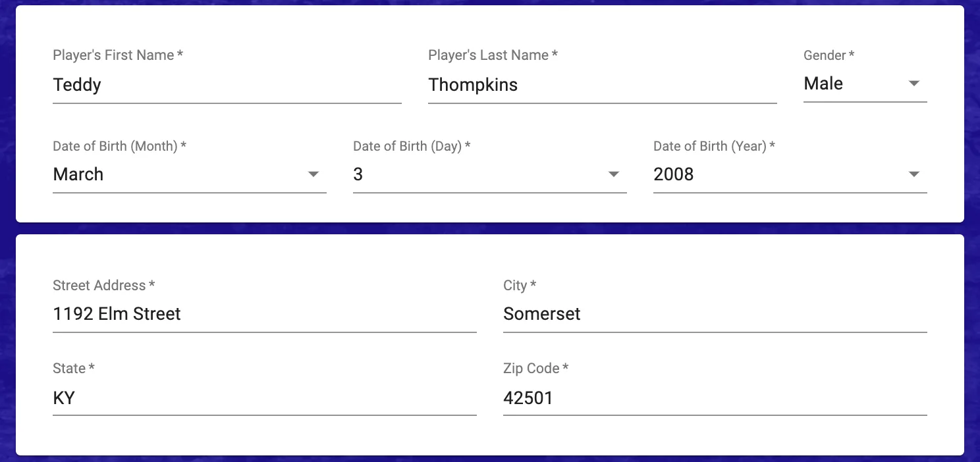The height and width of the screenshot is (462, 980).
Task: Click the March month value
Action: pos(78,174)
